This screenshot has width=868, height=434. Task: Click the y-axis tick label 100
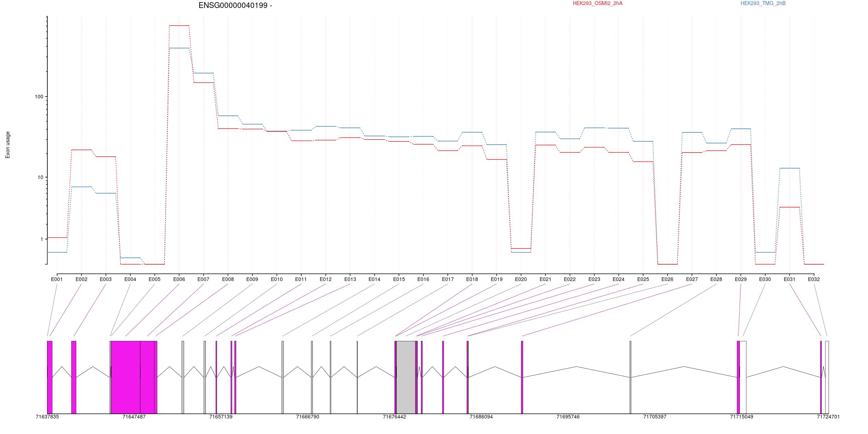click(39, 97)
